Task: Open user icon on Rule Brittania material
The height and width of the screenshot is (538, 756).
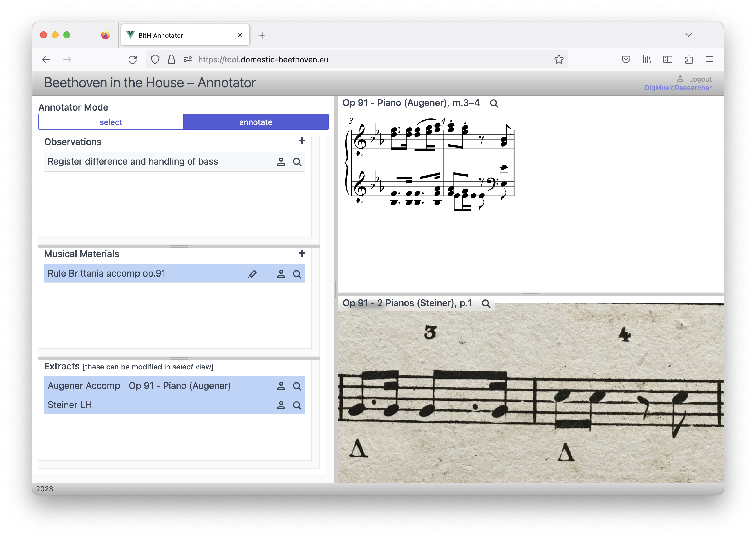Action: [x=281, y=274]
